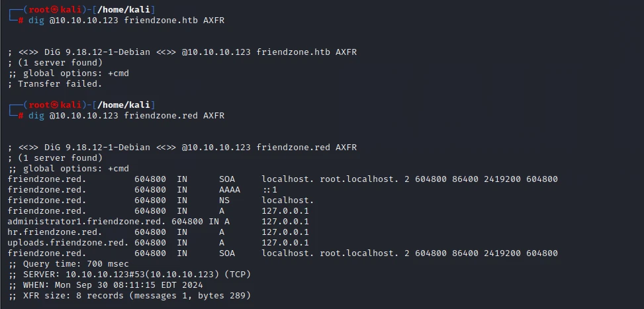Click the SERVER 10.10.10.123#53 line

pos(129,275)
